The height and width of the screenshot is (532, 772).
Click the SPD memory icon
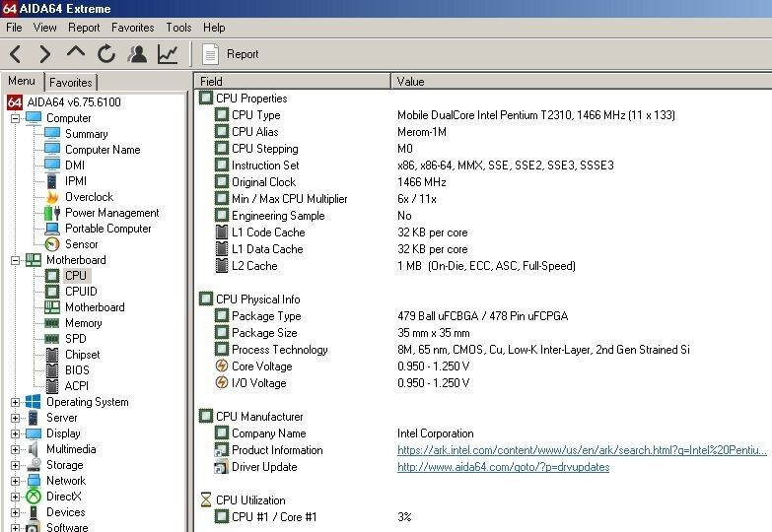coord(51,339)
